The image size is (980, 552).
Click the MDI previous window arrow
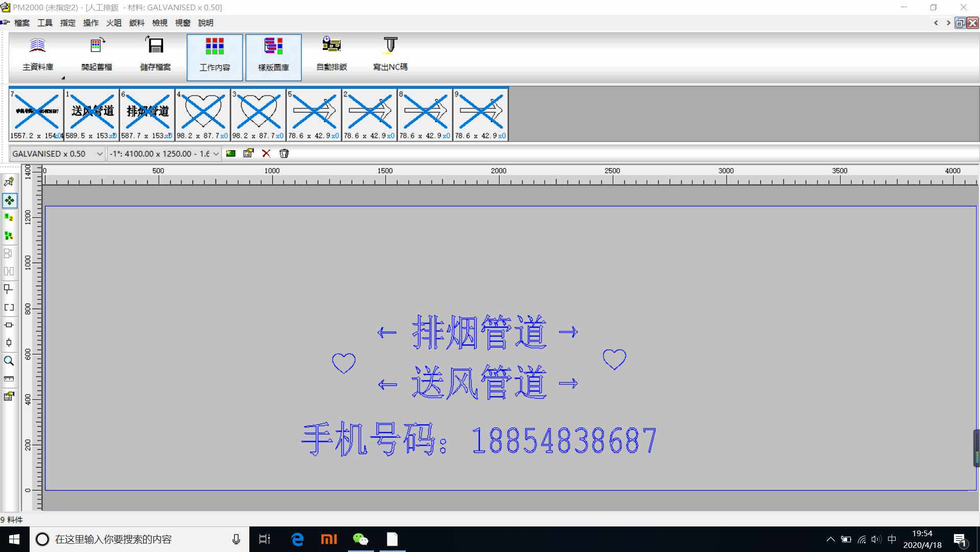pyautogui.click(x=936, y=23)
